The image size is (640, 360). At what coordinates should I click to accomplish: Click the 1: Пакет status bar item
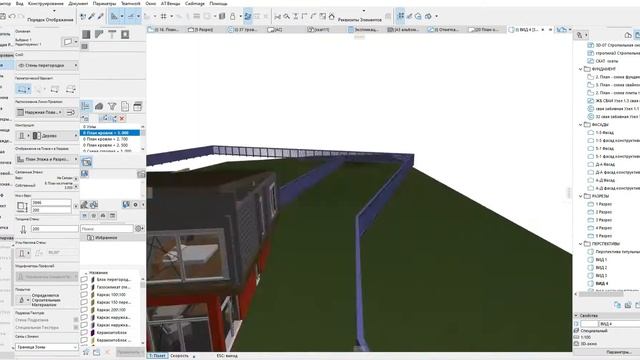click(x=157, y=356)
